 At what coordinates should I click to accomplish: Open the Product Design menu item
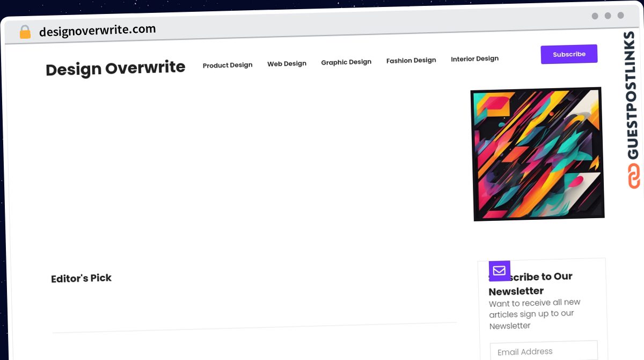[x=228, y=65]
